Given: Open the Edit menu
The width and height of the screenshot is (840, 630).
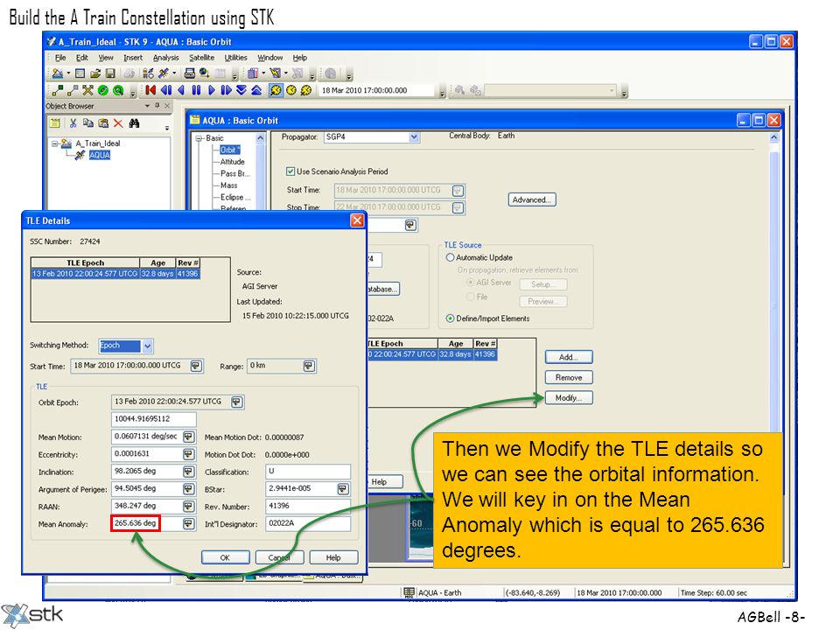Looking at the screenshot, I should tap(82, 58).
